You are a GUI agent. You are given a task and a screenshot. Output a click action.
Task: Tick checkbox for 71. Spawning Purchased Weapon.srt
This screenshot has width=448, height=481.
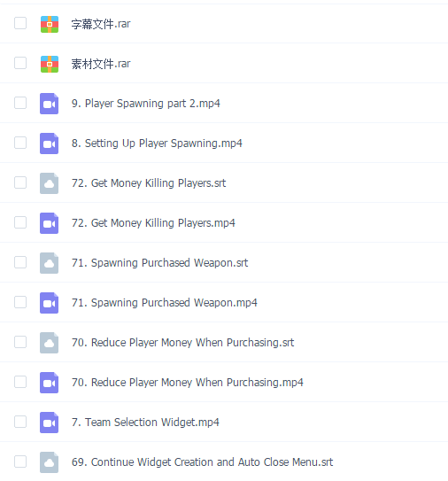point(20,262)
